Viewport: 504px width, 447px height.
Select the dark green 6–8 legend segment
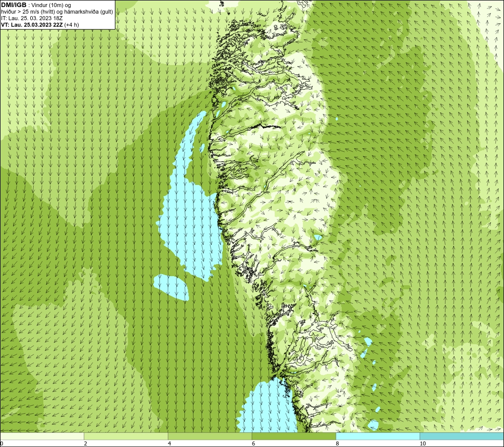click(x=294, y=436)
